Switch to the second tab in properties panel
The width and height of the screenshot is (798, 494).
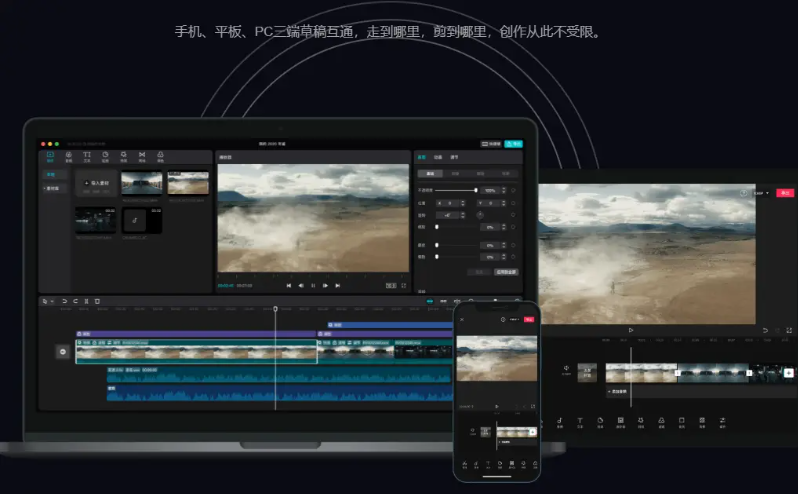click(x=440, y=158)
